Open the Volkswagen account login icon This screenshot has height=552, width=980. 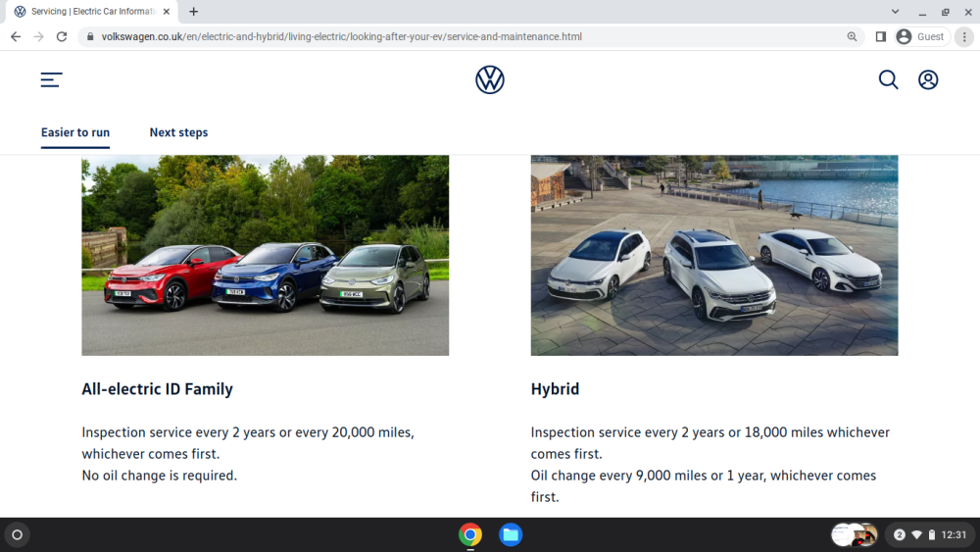[928, 79]
